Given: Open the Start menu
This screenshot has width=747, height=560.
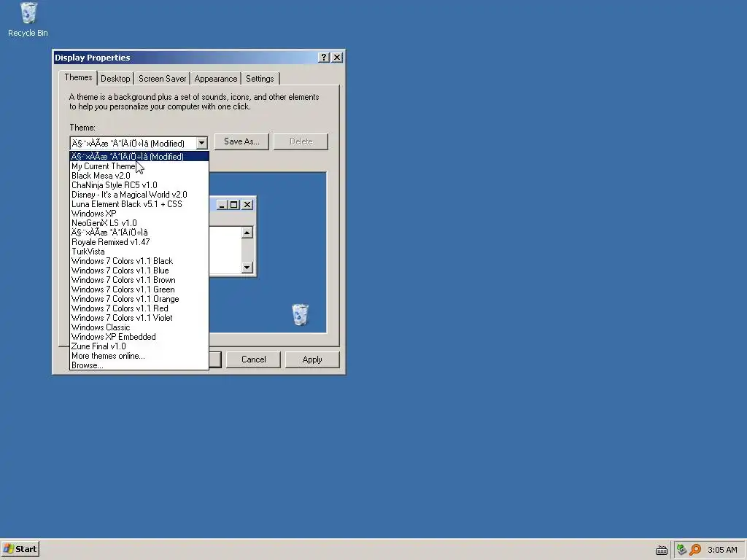Looking at the screenshot, I should pos(20,549).
